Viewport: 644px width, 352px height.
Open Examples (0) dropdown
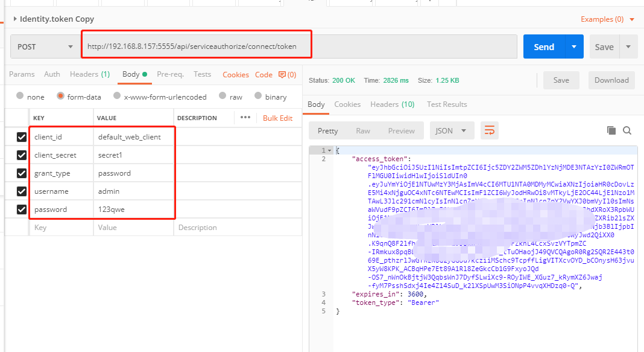(x=607, y=19)
